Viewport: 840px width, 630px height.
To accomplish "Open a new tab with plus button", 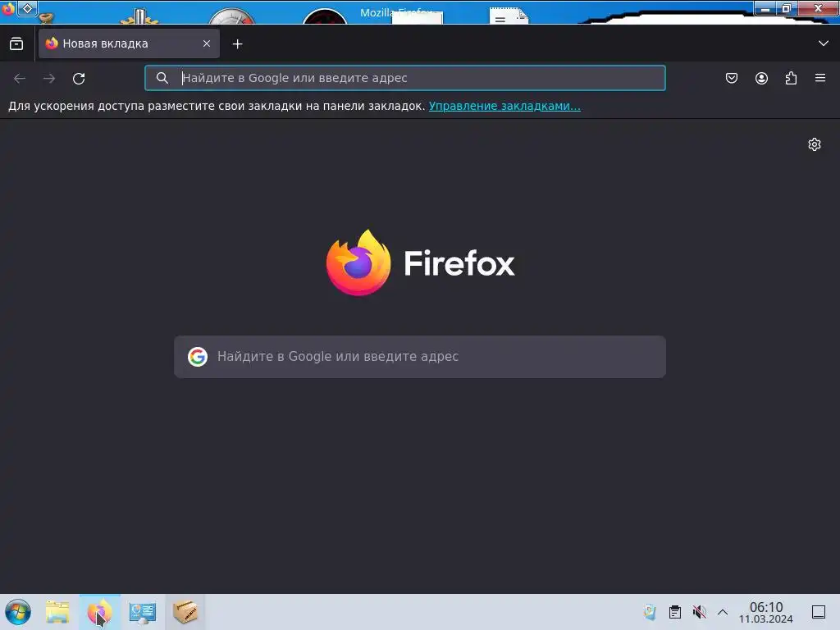I will (x=237, y=44).
